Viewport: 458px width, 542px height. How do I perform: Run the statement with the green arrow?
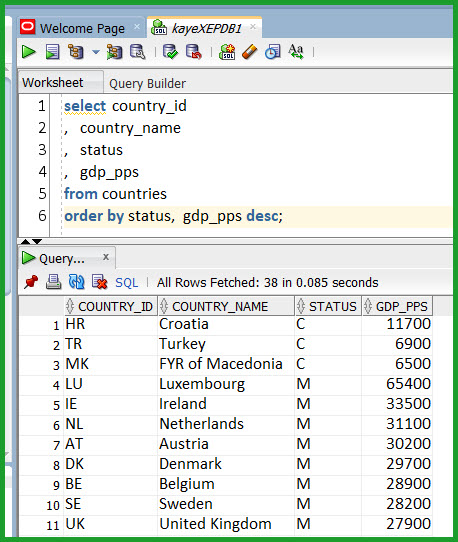[x=28, y=52]
